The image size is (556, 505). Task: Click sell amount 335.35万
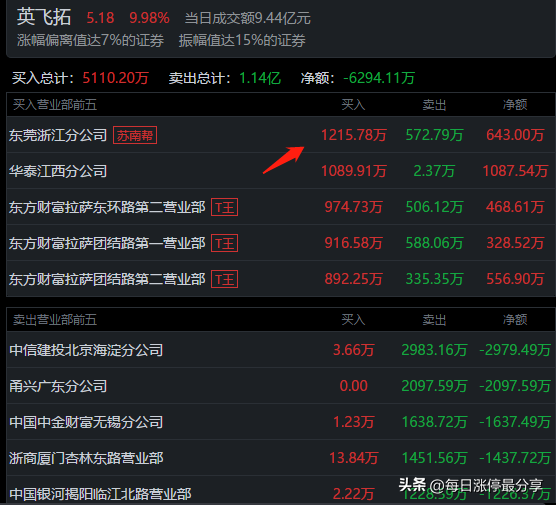click(x=434, y=279)
